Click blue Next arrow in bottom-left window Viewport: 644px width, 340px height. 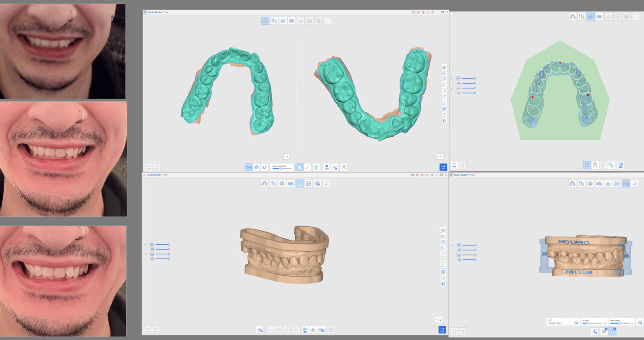442,330
